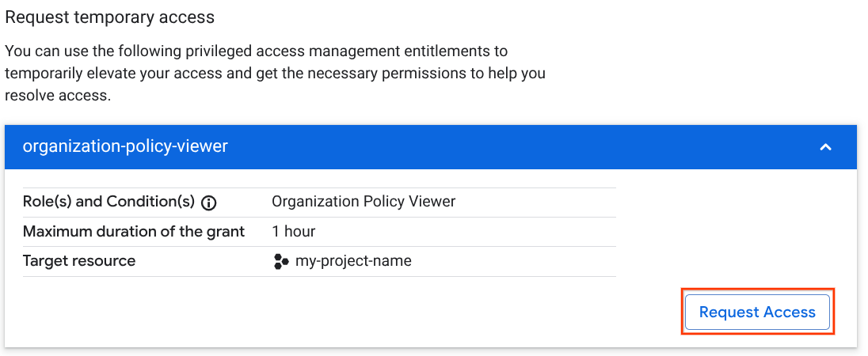Click the "Target resource" label
The image size is (868, 356).
click(79, 261)
